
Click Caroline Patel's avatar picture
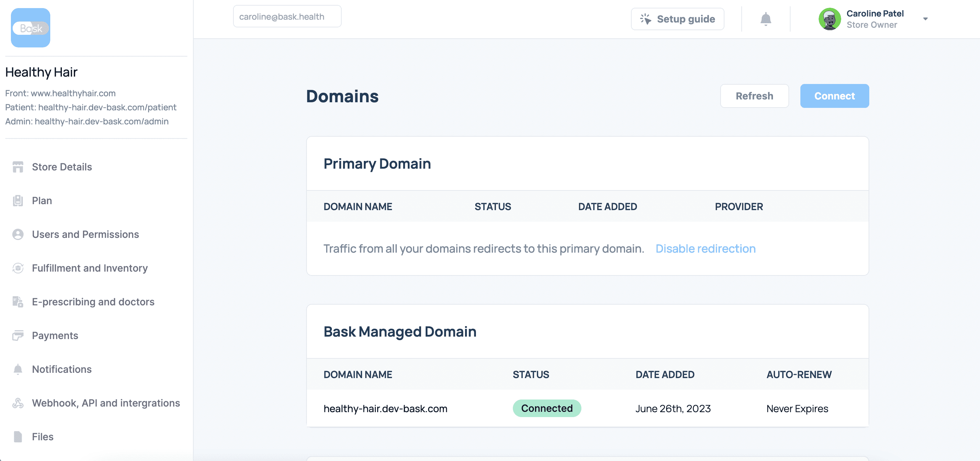pyautogui.click(x=829, y=19)
